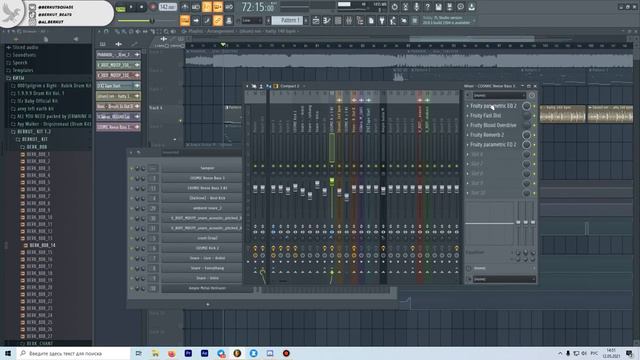Mute the [Darkzow] - Best Kick channel LED
This screenshot has width=640, height=360.
(131, 198)
